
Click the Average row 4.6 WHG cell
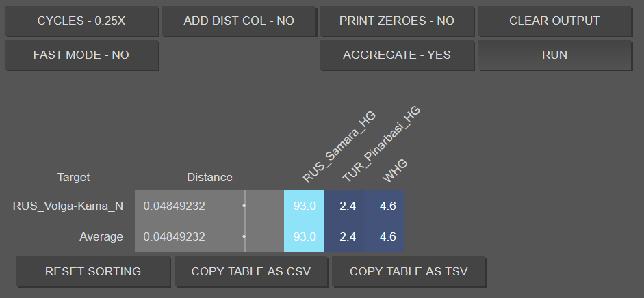click(x=388, y=236)
